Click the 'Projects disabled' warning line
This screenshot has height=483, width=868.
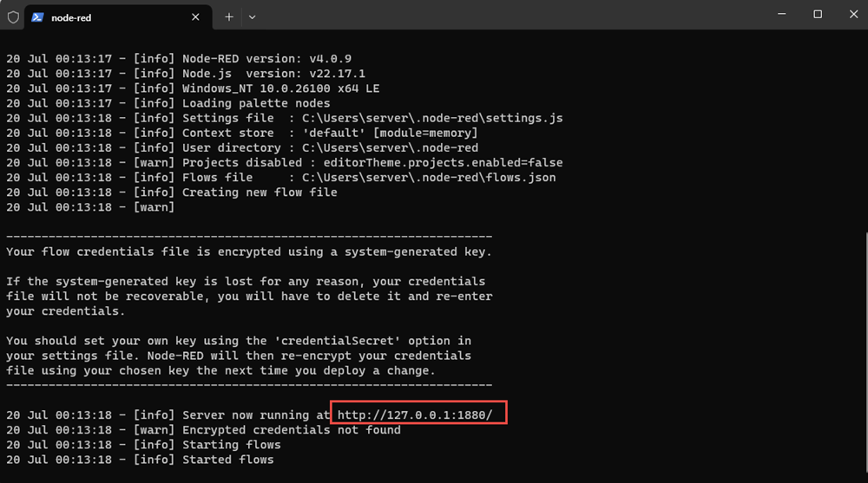pos(285,163)
